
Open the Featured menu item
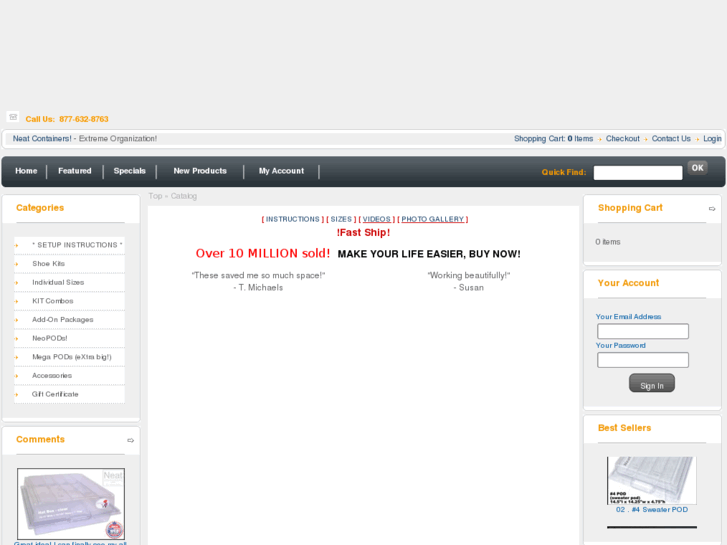point(75,171)
